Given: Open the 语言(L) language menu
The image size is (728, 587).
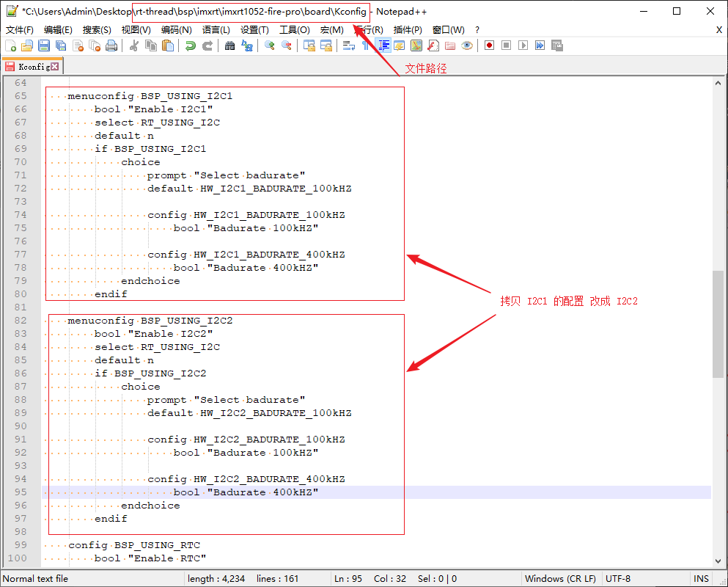Looking at the screenshot, I should [216, 30].
